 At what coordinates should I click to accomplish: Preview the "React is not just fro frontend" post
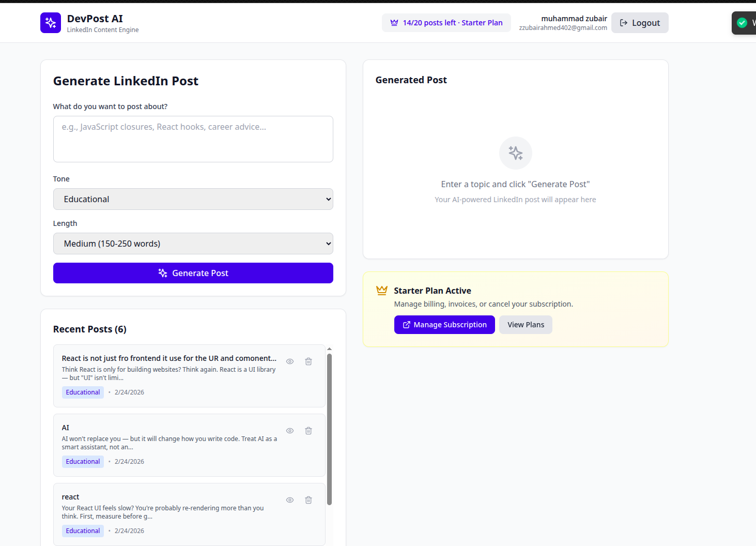pyautogui.click(x=289, y=361)
